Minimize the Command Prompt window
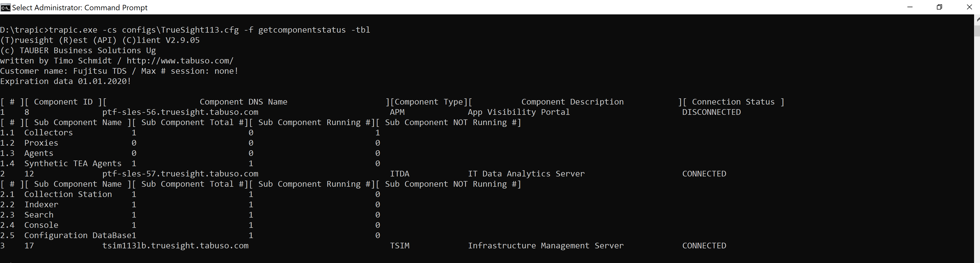 point(910,7)
